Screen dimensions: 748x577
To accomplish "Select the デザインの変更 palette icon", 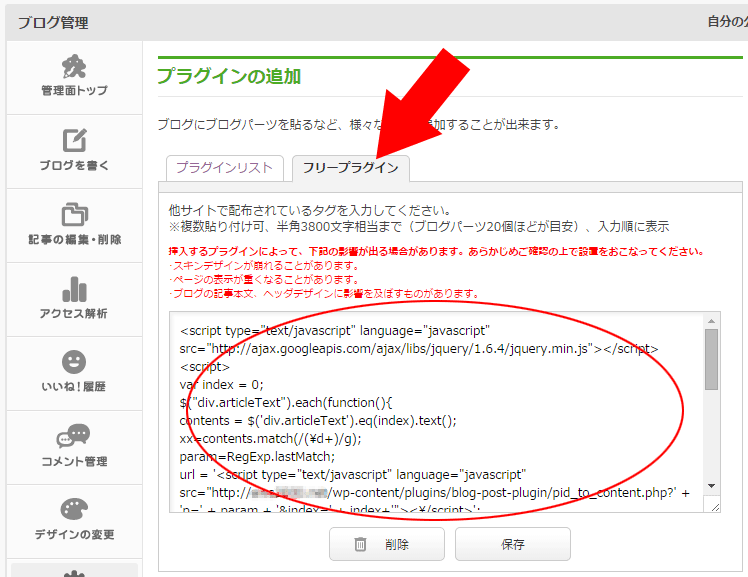I will click(x=74, y=509).
